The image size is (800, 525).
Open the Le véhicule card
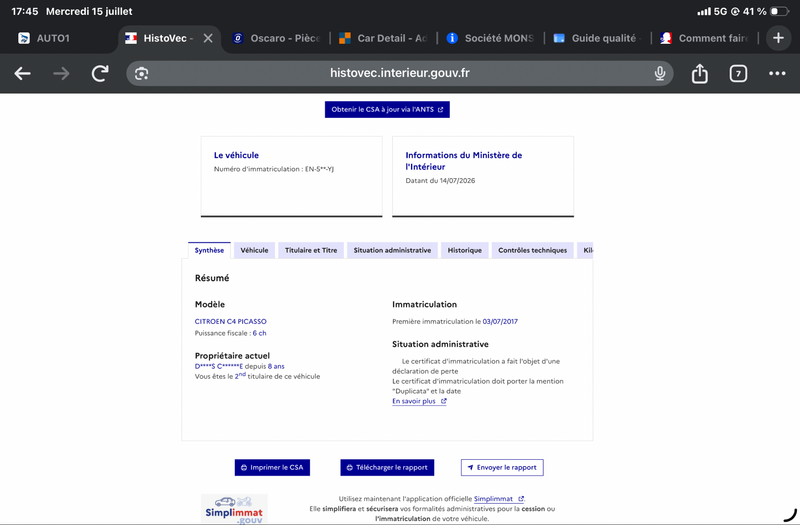coord(291,176)
